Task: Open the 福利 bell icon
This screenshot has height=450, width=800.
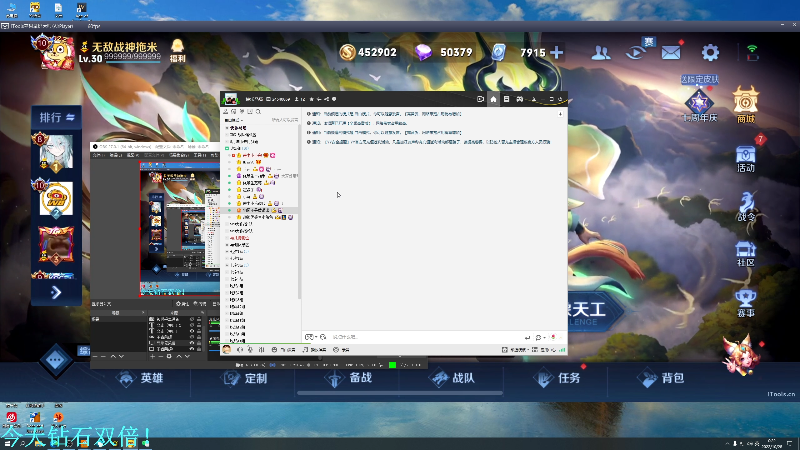Action: 177,51
